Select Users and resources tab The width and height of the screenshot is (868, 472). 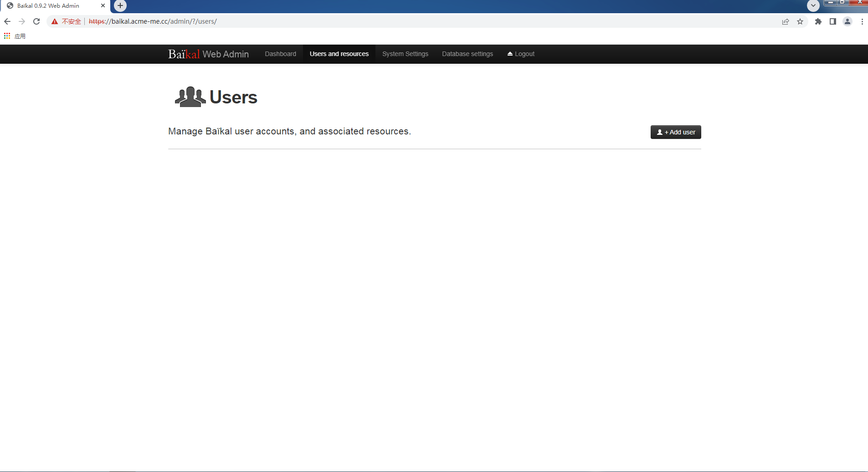tap(339, 54)
